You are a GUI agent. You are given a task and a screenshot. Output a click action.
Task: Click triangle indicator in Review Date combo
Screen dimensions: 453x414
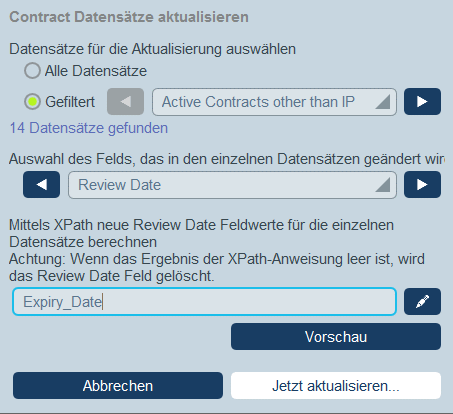tap(383, 185)
